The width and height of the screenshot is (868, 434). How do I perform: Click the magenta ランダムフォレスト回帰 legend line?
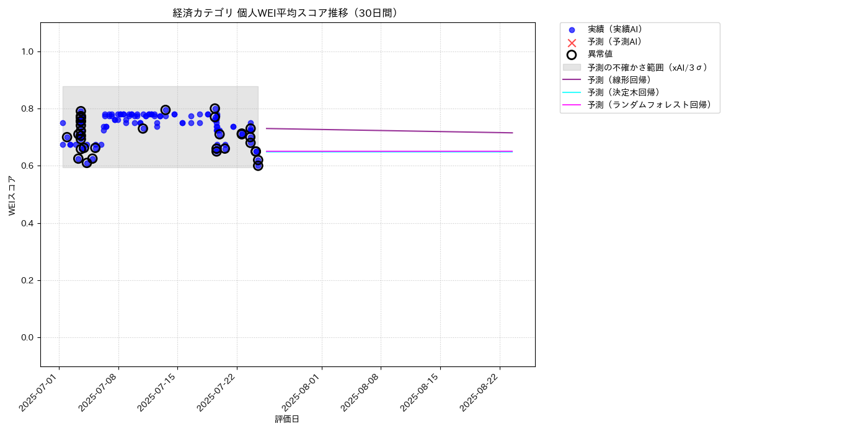572,105
